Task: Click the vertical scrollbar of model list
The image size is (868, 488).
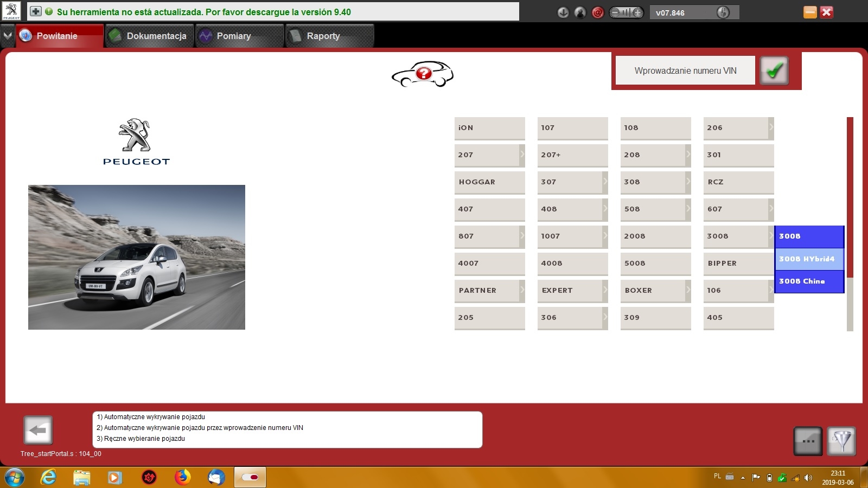Action: 850,224
